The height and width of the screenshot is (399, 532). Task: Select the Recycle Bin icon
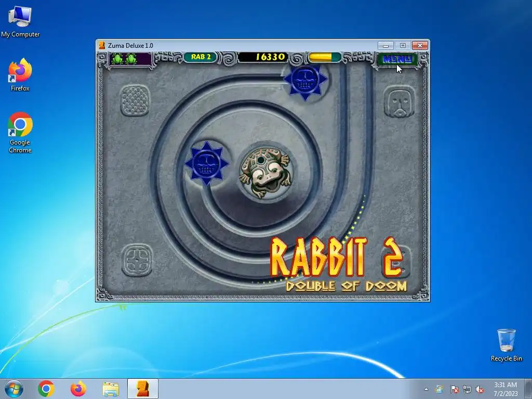click(x=506, y=345)
